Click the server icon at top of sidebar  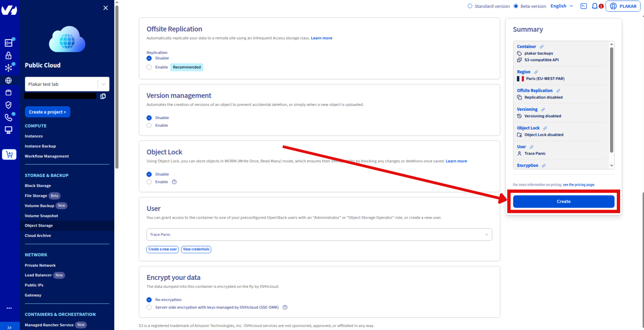click(8, 42)
